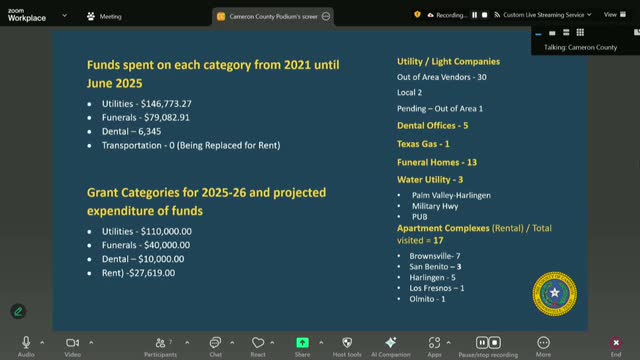The width and height of the screenshot is (640, 360).
Task: Open the View menu
Action: click(615, 15)
